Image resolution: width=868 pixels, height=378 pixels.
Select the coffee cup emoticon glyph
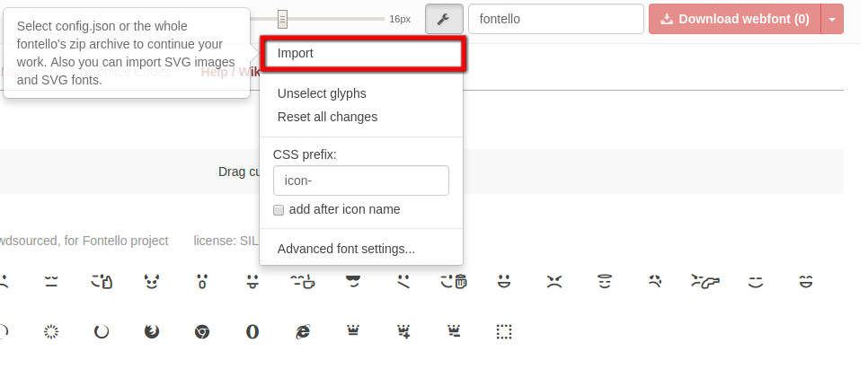(303, 282)
